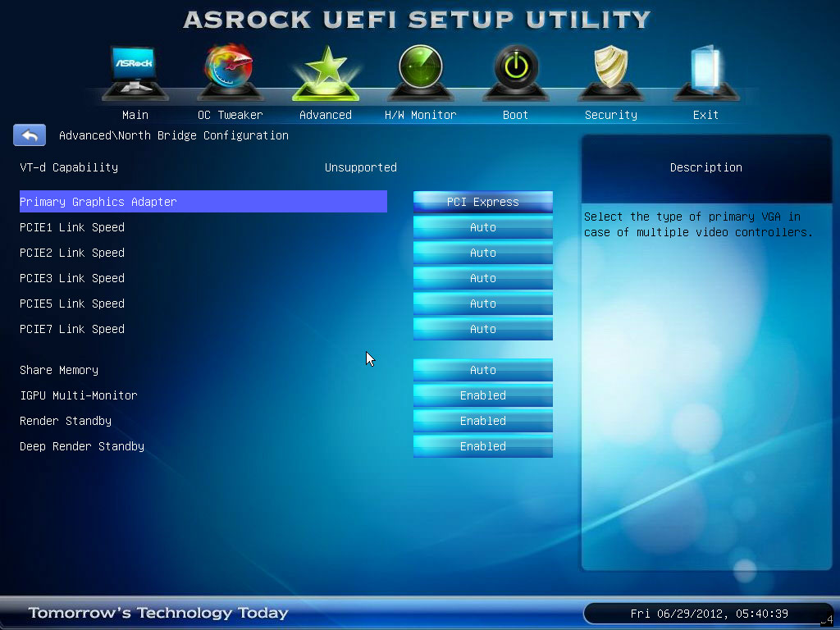Screen dimensions: 840x630
Task: Select the Advanced green star icon
Action: pyautogui.click(x=325, y=73)
